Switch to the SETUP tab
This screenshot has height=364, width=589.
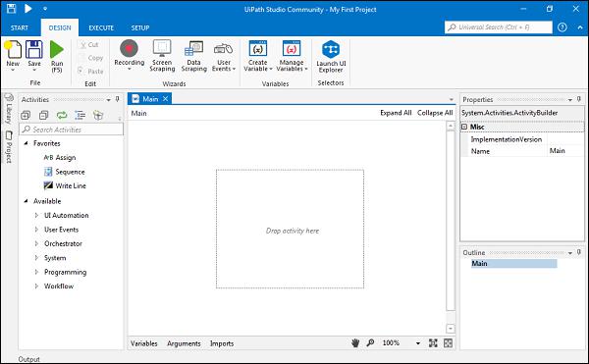pyautogui.click(x=140, y=27)
